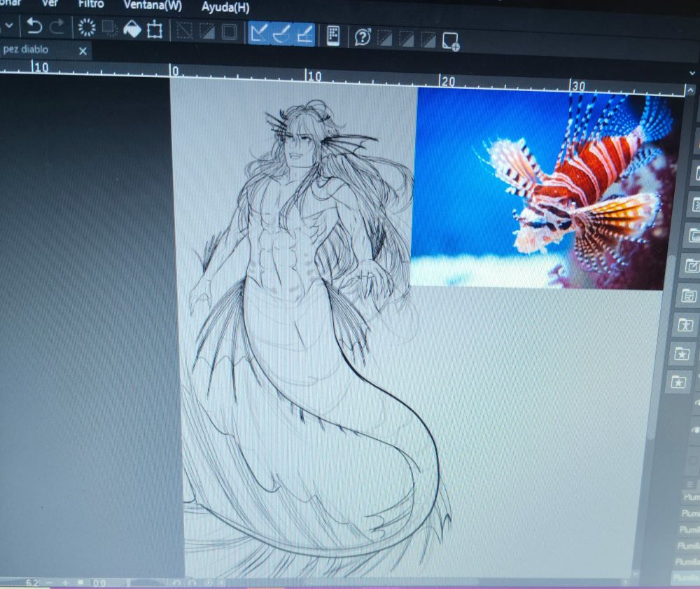Toggle Snap to Ruler
The height and width of the screenshot is (589, 700).
(260, 34)
